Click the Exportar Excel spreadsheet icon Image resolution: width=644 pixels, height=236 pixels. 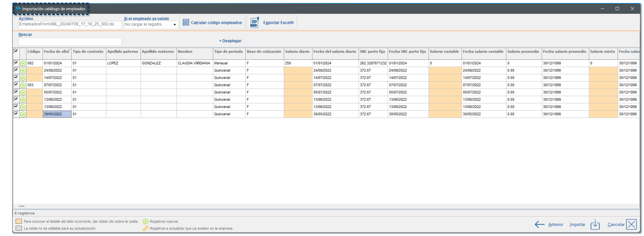pos(255,23)
